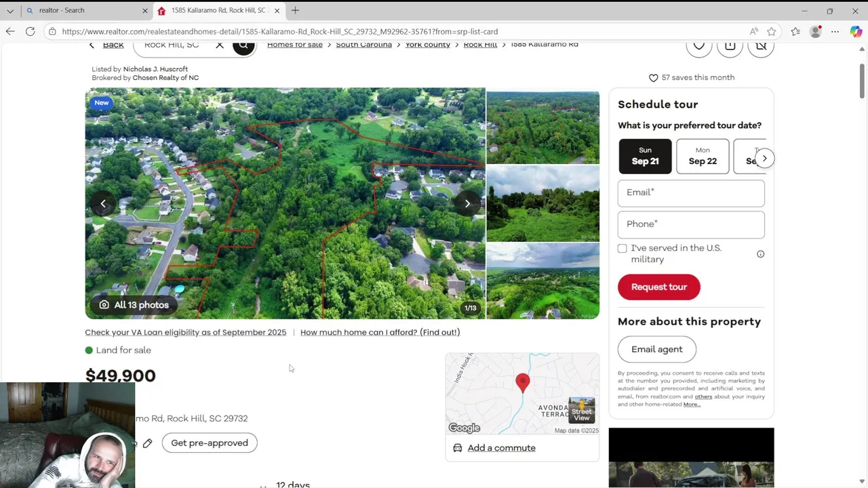
Task: Expand consent text with 'More...' link
Action: click(692, 405)
